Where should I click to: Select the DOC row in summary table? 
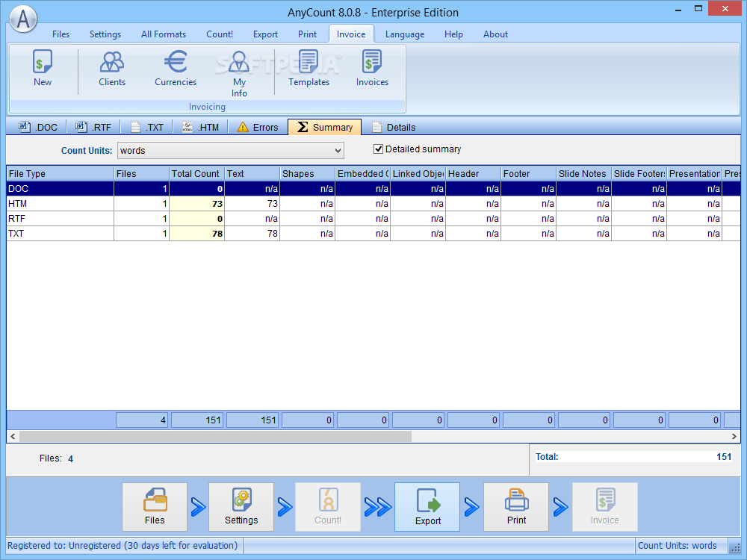click(373, 189)
